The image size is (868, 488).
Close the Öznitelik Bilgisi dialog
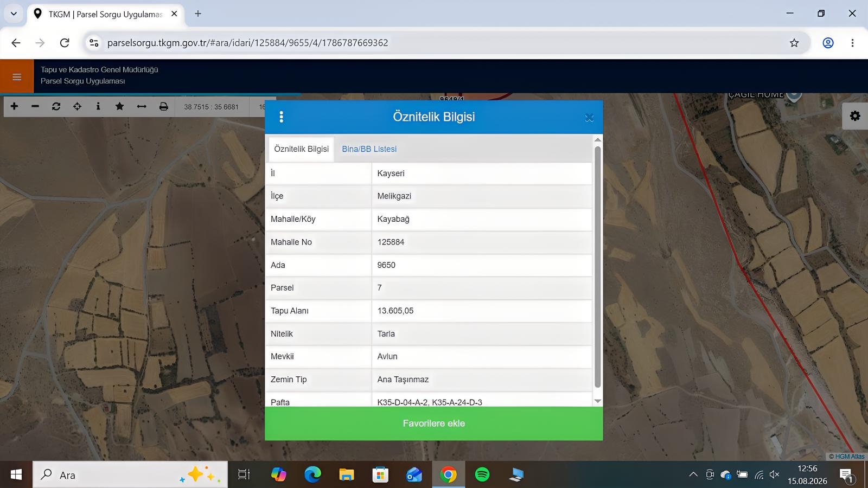coord(589,118)
